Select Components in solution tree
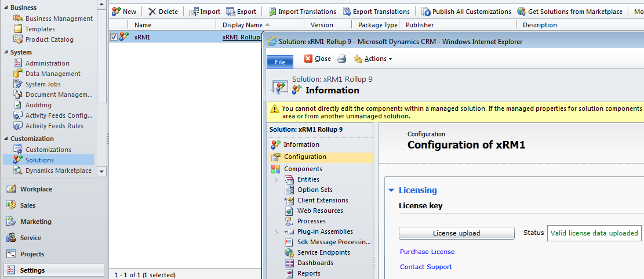 tap(303, 169)
